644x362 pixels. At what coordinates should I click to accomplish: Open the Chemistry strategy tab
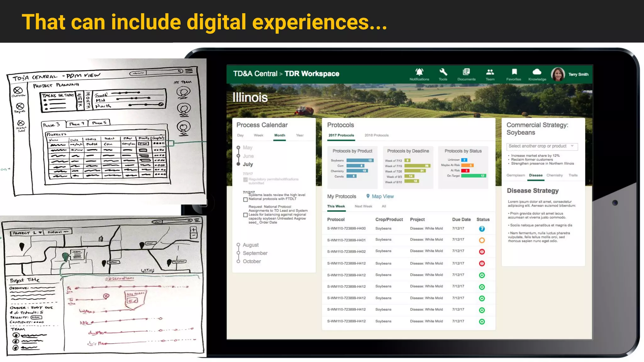pos(554,175)
